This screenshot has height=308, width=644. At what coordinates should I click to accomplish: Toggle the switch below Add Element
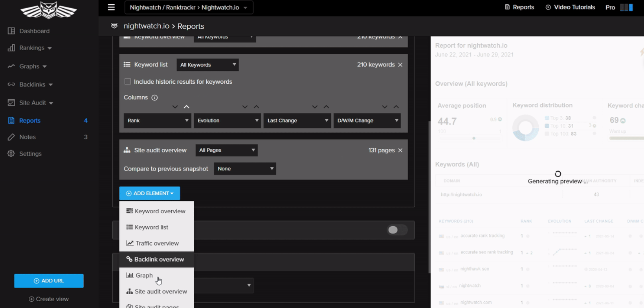[397, 230]
